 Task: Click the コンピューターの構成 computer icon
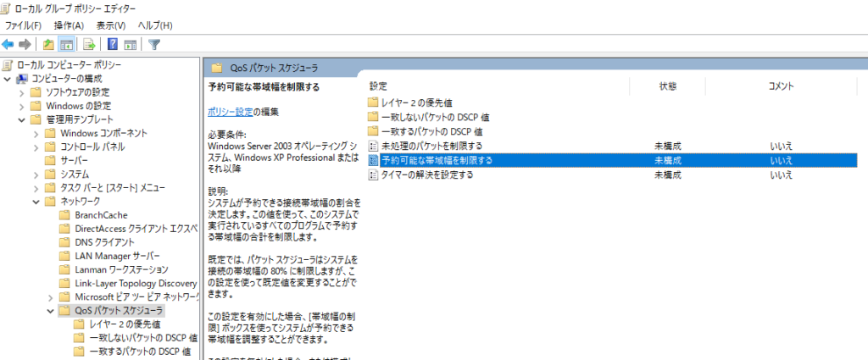[x=22, y=79]
